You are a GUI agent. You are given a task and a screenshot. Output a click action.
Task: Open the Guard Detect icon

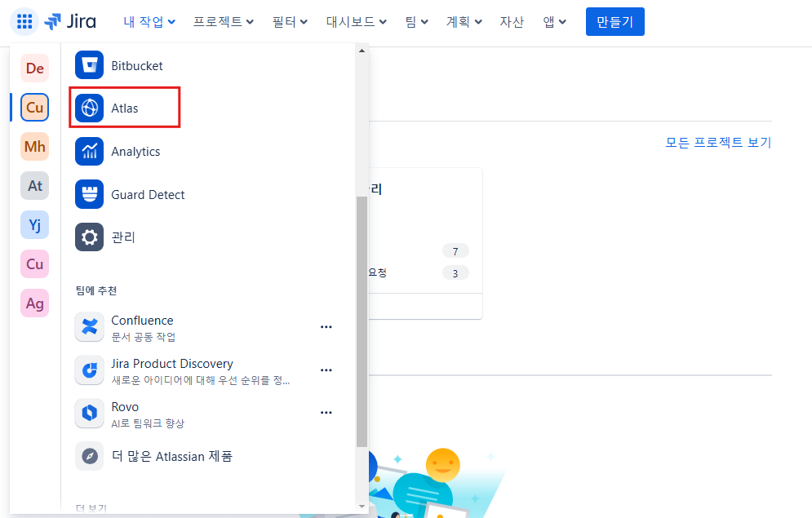click(89, 194)
